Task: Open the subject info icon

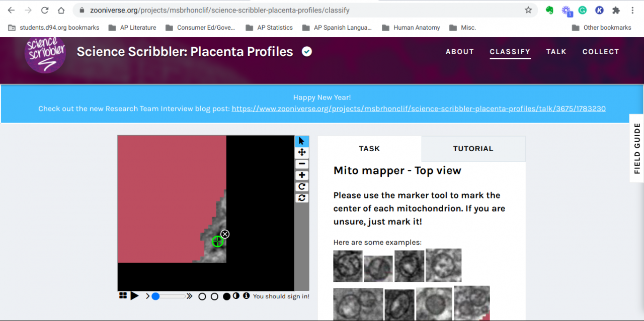Action: [246, 296]
